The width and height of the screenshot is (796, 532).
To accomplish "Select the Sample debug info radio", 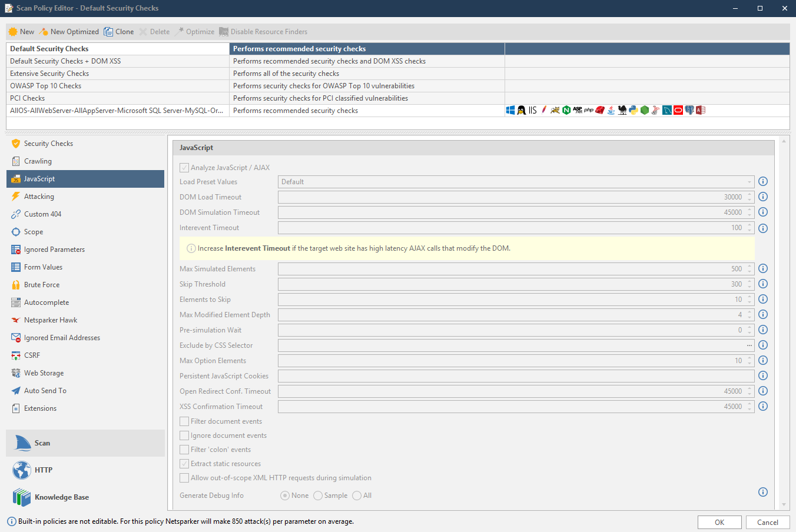I will [x=318, y=496].
